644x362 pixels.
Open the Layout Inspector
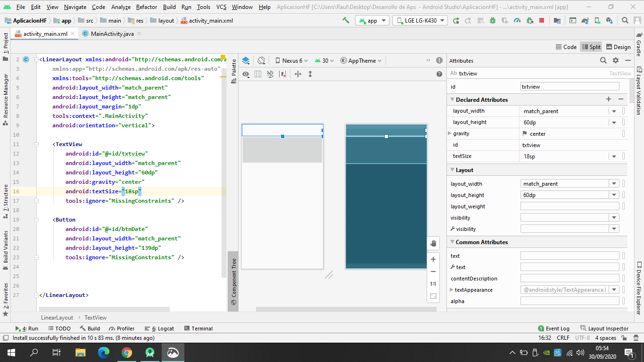[x=604, y=329]
